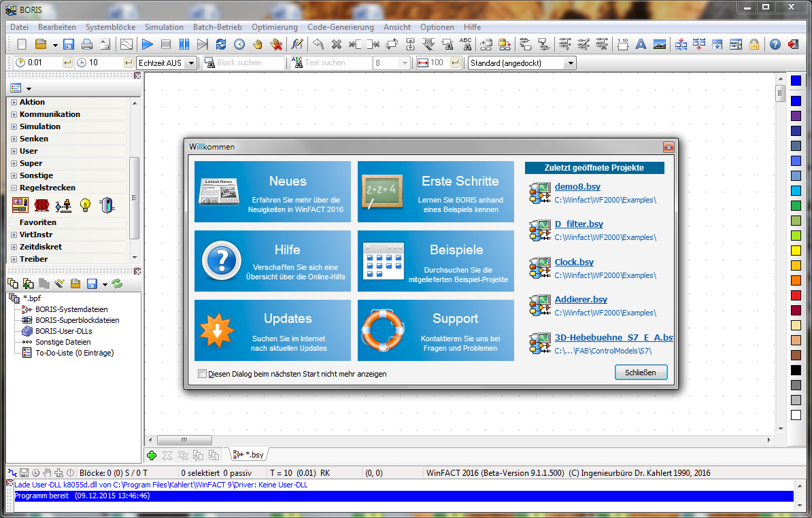The width and height of the screenshot is (812, 518).
Task: Click the red motor block icon under Regelstrecken
Action: (42, 205)
